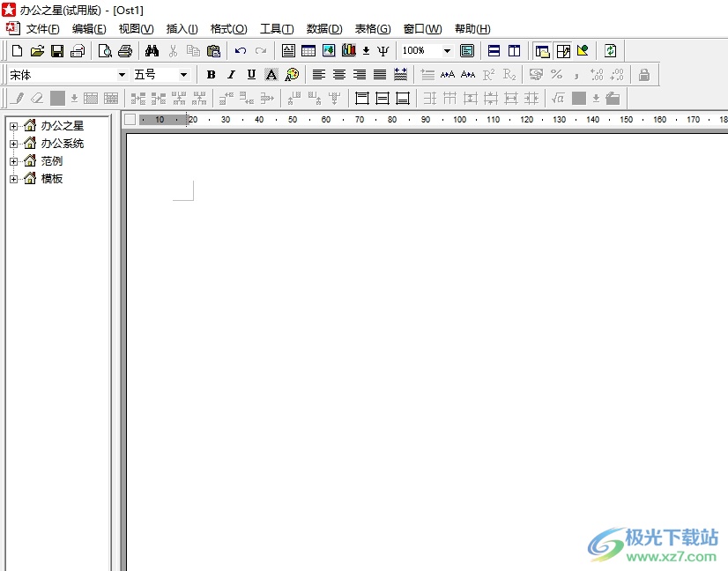
Task: Save the document using the floppy disk icon
Action: pyautogui.click(x=57, y=51)
